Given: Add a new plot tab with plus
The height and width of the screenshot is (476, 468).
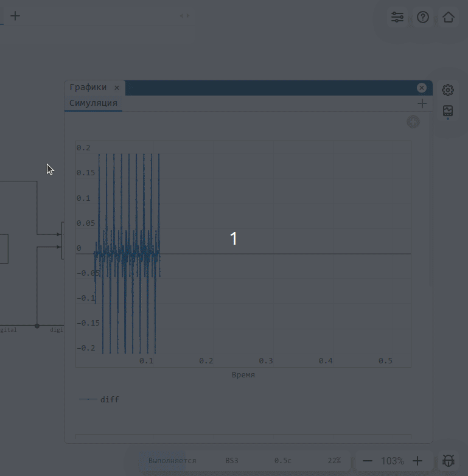Looking at the screenshot, I should click(x=422, y=104).
